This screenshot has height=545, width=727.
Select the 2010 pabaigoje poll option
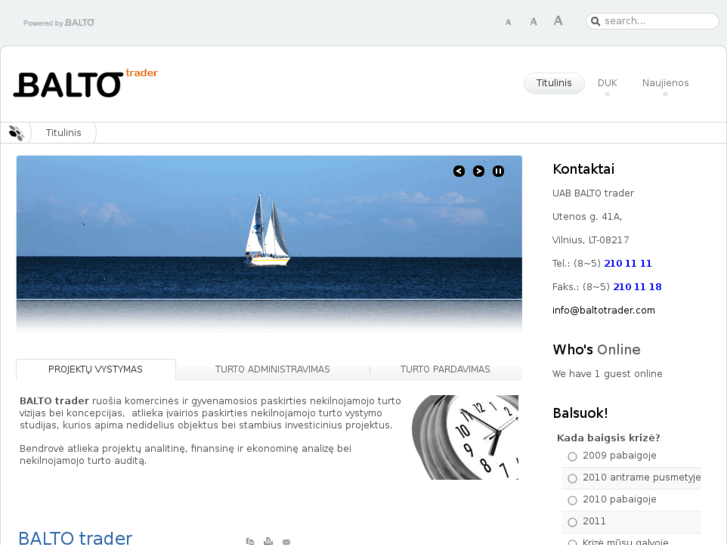click(573, 500)
